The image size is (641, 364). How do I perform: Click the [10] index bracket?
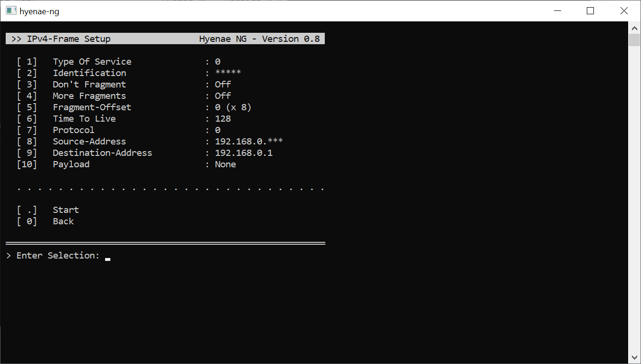27,164
